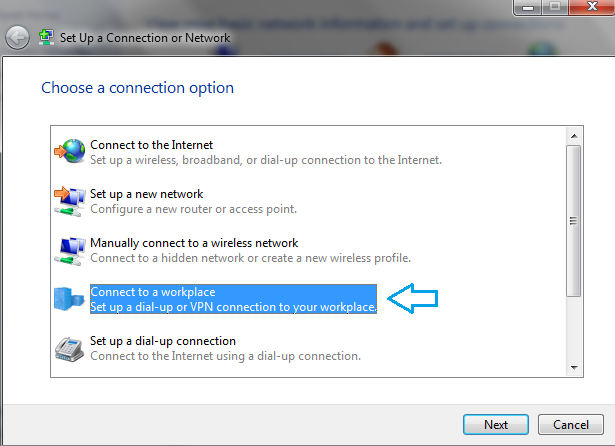615x446 pixels.
Task: Click the back arrow button
Action: [17, 38]
